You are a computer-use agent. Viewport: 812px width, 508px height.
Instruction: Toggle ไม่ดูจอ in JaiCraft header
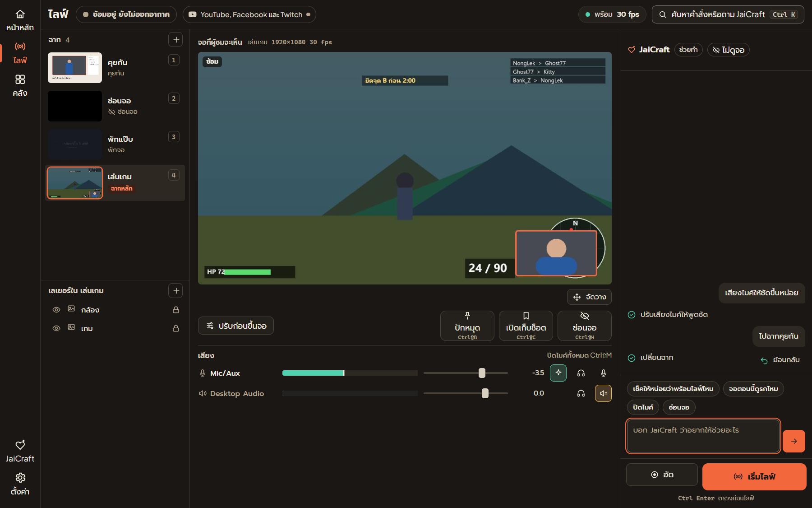(x=729, y=50)
